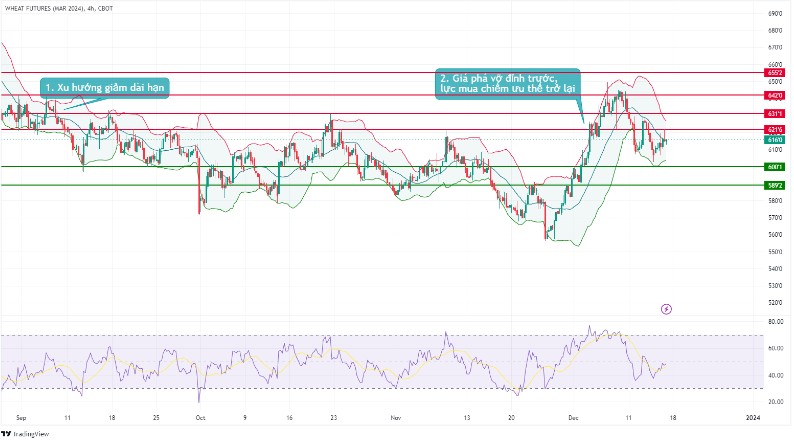Click the Oct label on time axis
Viewport: 794px width, 443px height.
click(201, 414)
